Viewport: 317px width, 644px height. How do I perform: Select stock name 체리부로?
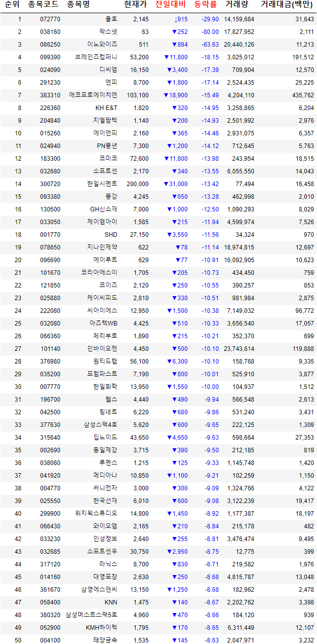click(105, 336)
